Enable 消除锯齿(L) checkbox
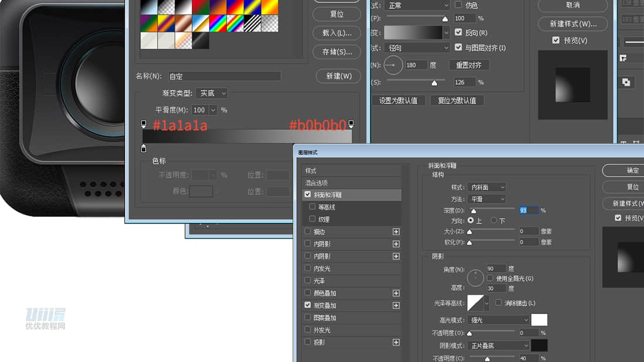Image resolution: width=644 pixels, height=362 pixels. click(x=499, y=303)
